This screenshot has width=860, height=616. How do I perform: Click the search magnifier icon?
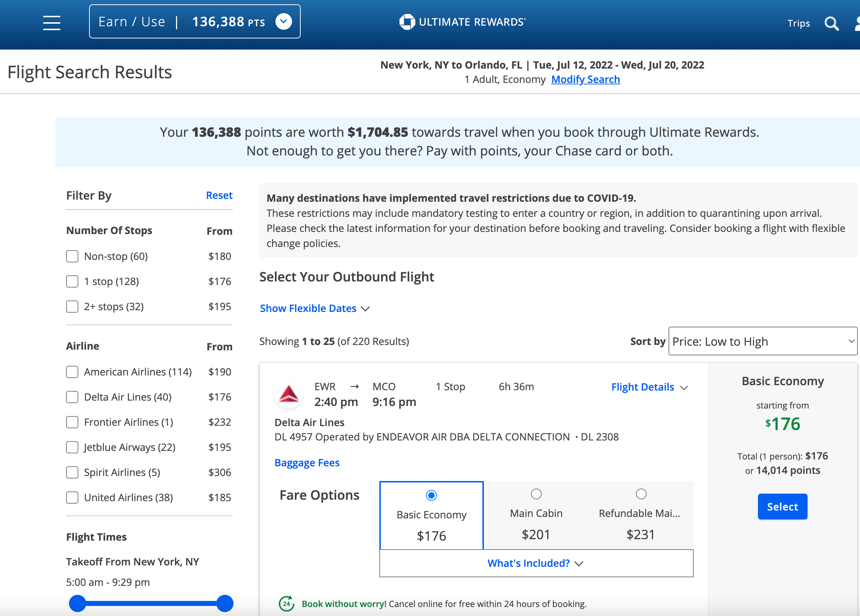click(831, 23)
